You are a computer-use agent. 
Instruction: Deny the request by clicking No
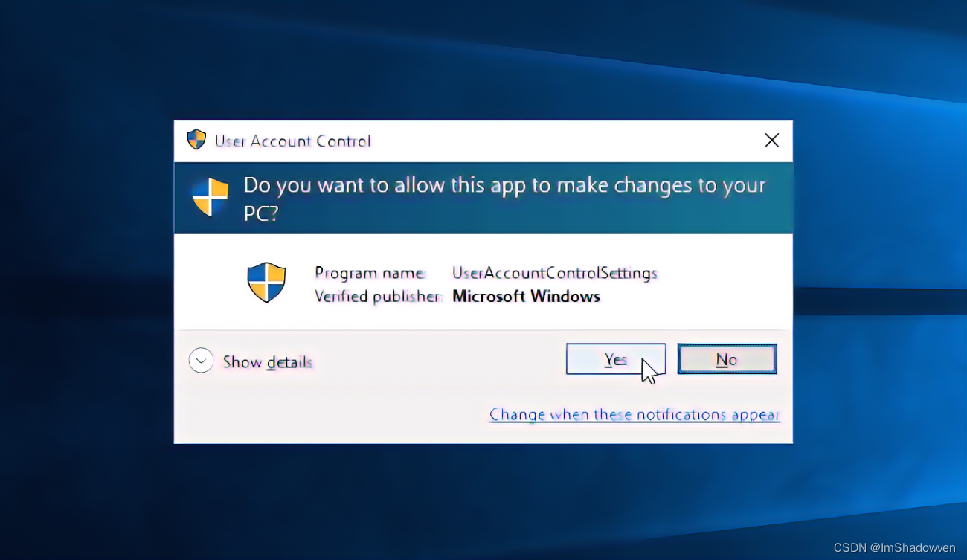coord(727,358)
